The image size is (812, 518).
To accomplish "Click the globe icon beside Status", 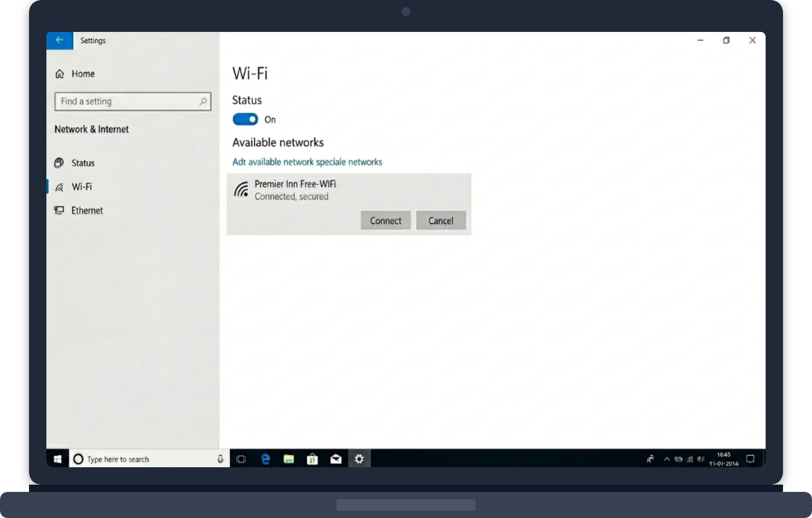I will [x=59, y=163].
